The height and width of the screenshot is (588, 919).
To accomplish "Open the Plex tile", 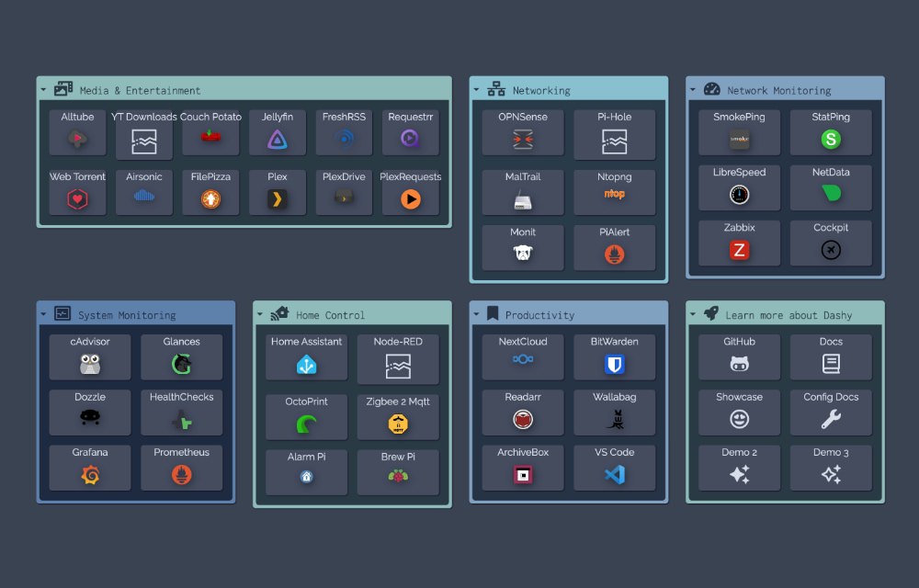I will tap(278, 192).
